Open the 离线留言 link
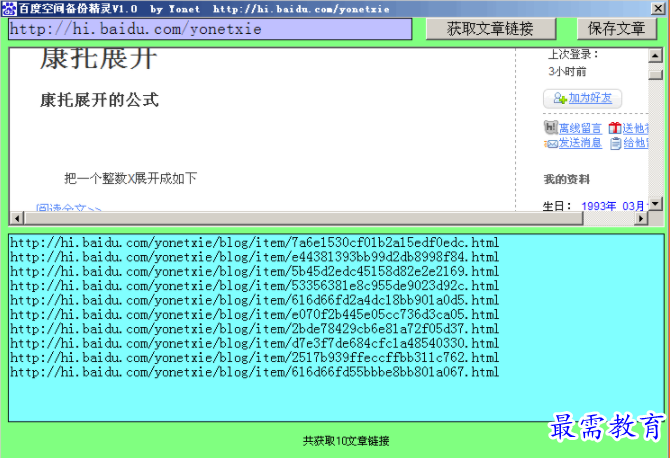Viewport: 672px width, 458px height. pos(580,128)
